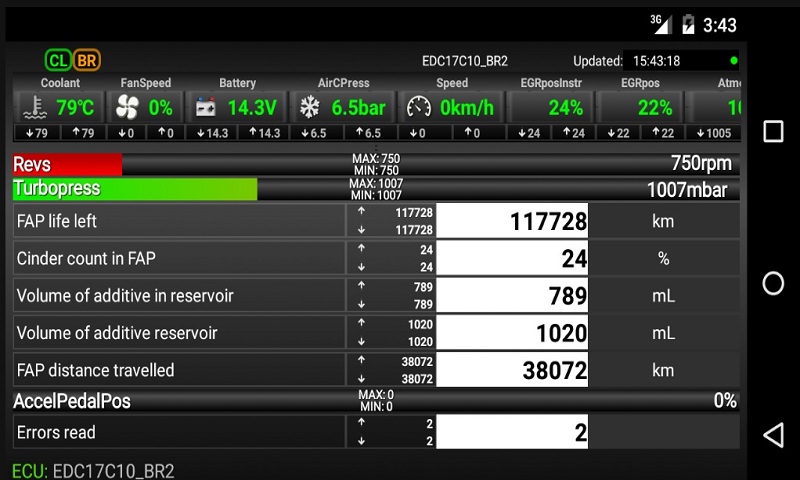
Task: Select the Coolant thermometer icon
Action: pyautogui.click(x=35, y=108)
